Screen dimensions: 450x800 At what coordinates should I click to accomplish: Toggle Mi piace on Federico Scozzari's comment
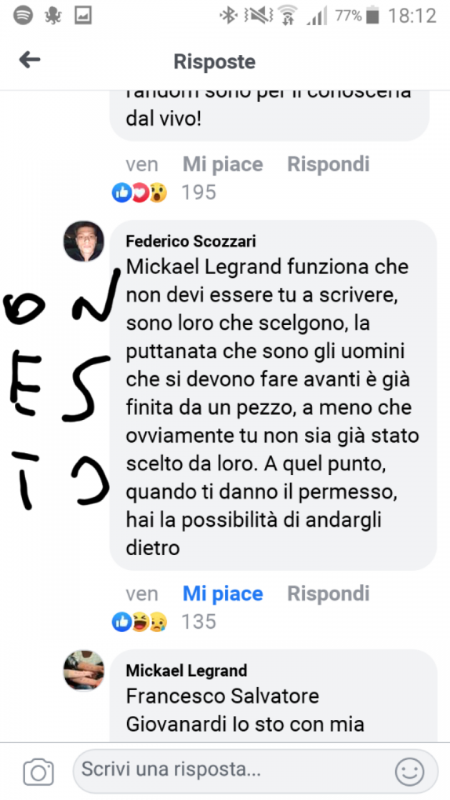tap(223, 593)
